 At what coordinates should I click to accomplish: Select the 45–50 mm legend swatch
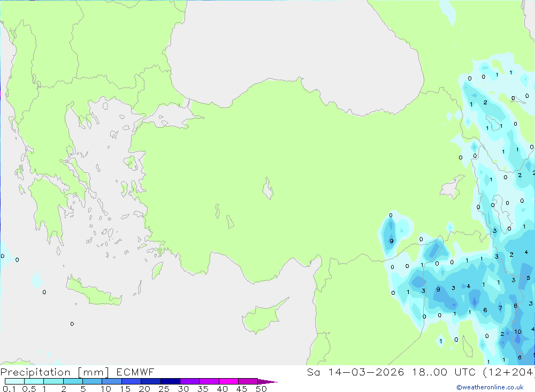pos(248,381)
